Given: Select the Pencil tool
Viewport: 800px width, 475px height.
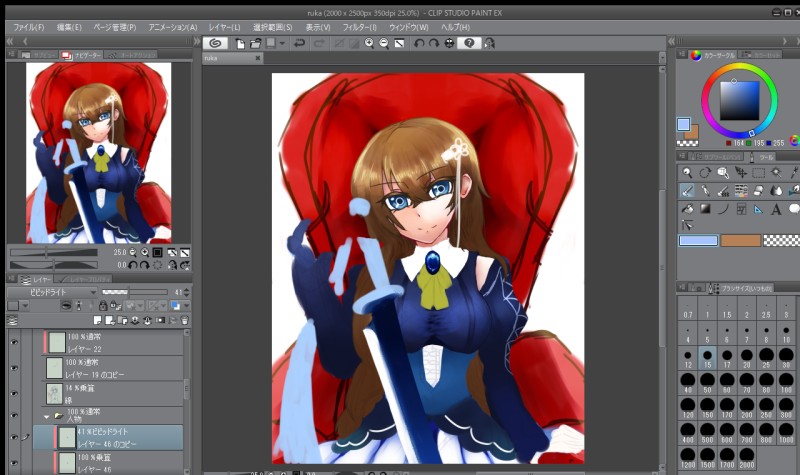Looking at the screenshot, I should point(705,191).
